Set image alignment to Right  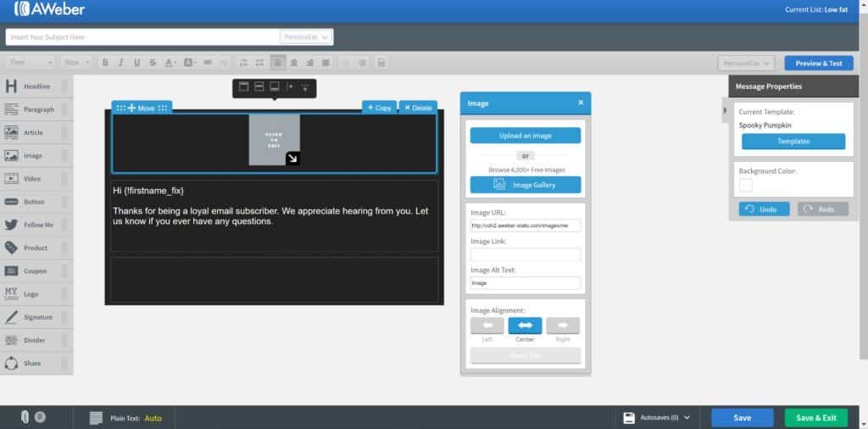pos(563,326)
